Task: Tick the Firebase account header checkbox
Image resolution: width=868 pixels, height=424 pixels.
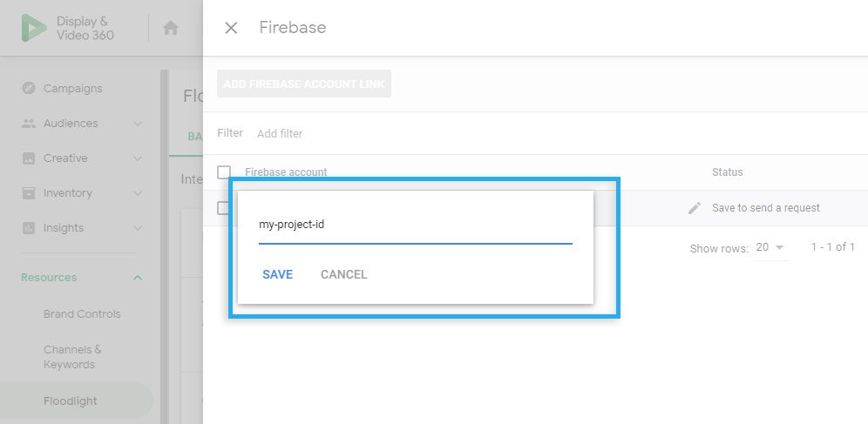Action: click(224, 172)
